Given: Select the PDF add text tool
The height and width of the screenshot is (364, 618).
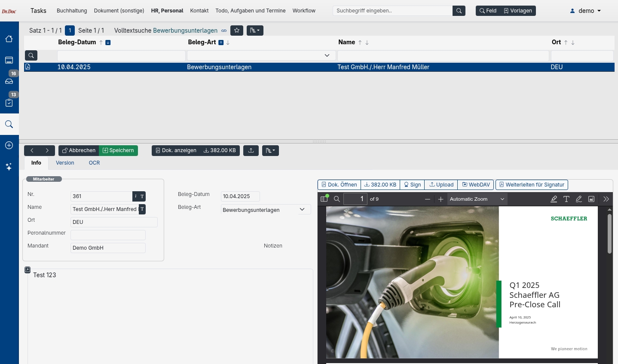Looking at the screenshot, I should pyautogui.click(x=566, y=199).
